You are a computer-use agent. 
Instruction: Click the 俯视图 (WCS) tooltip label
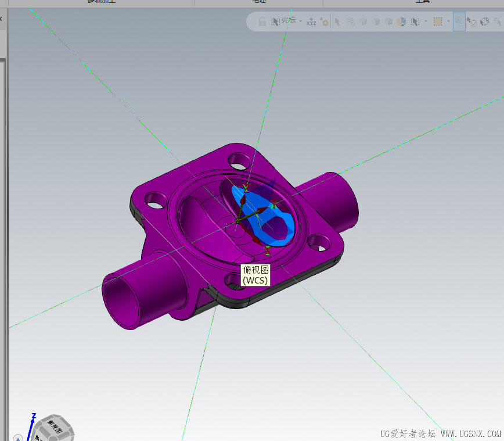[255, 275]
